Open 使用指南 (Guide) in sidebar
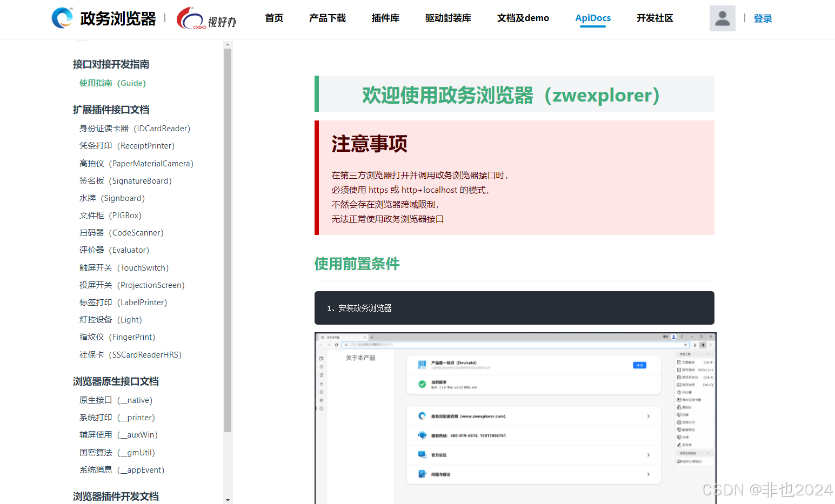This screenshot has width=835, height=504. point(112,83)
